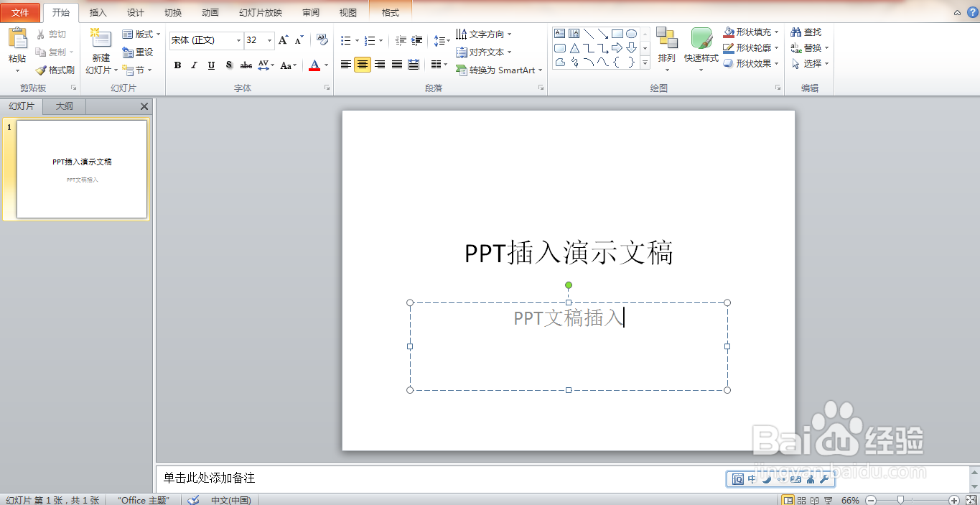
Task: Toggle center text alignment
Action: coord(363,65)
